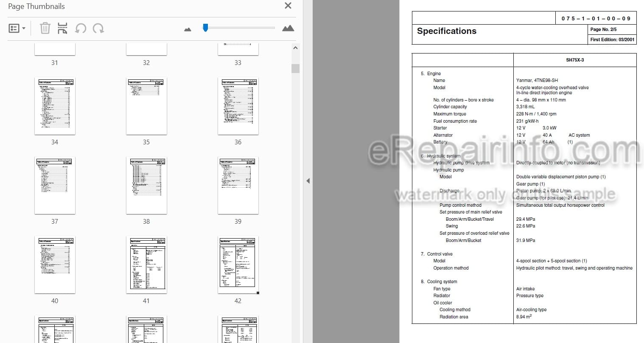Rotate pages clockwise

pos(98,28)
